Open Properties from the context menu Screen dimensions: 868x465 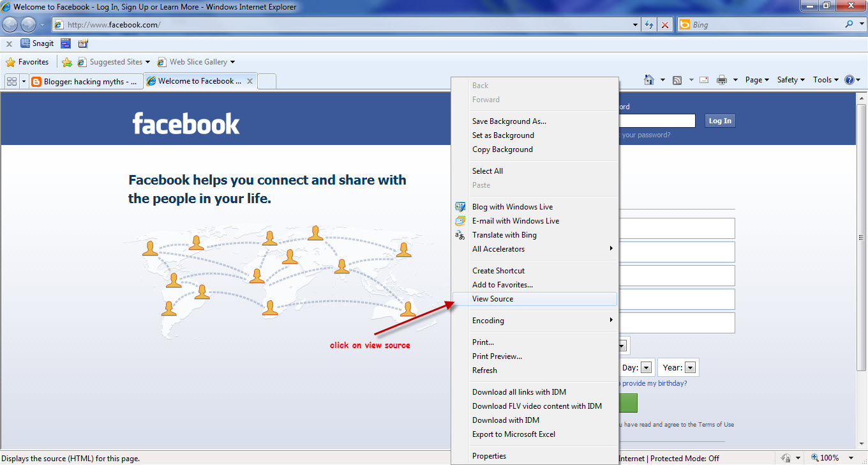535,456
